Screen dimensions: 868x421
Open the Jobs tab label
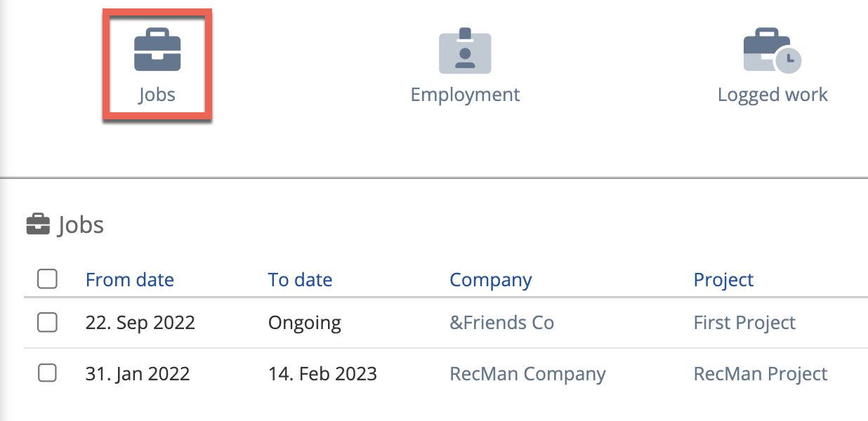tap(157, 95)
